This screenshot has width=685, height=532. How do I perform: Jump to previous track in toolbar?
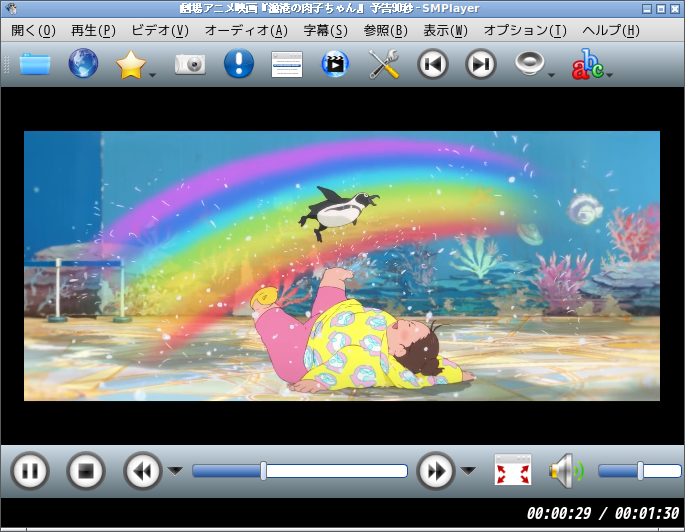pyautogui.click(x=432, y=64)
